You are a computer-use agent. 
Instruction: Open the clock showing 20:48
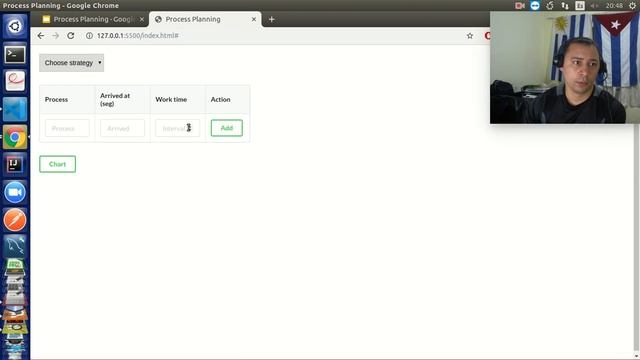614,5
